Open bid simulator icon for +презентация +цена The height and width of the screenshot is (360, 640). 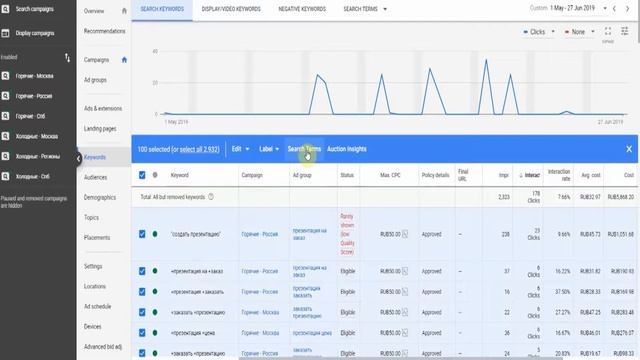[405, 333]
